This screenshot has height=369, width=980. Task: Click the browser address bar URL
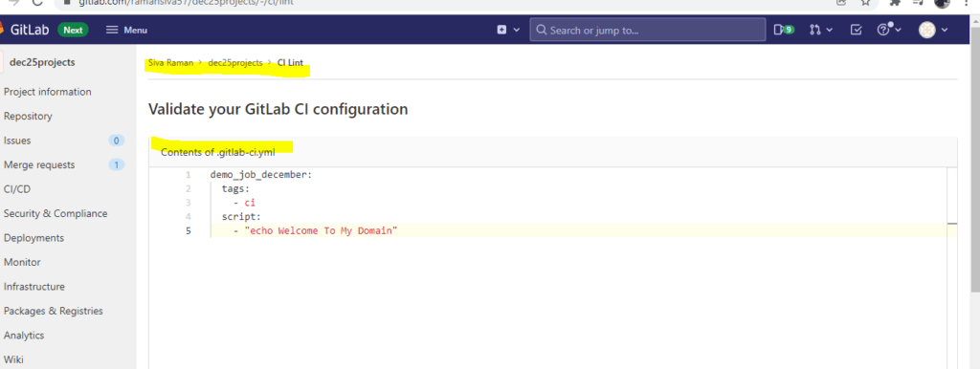pos(186,3)
